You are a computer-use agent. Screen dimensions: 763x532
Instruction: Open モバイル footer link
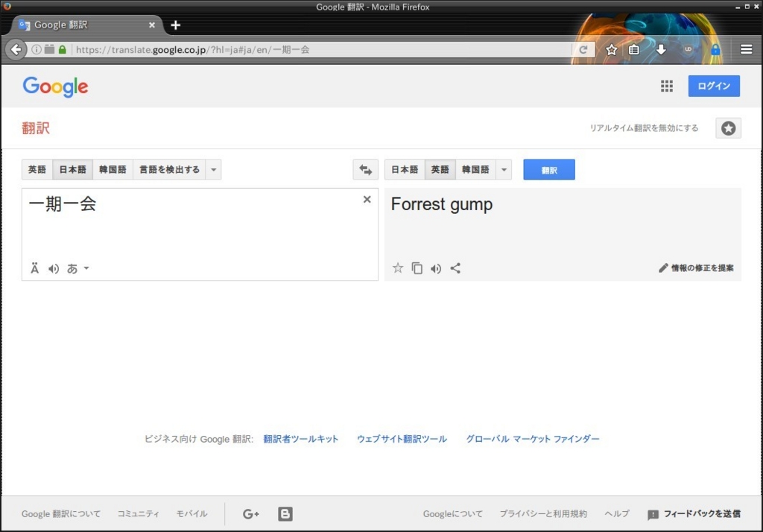click(191, 513)
